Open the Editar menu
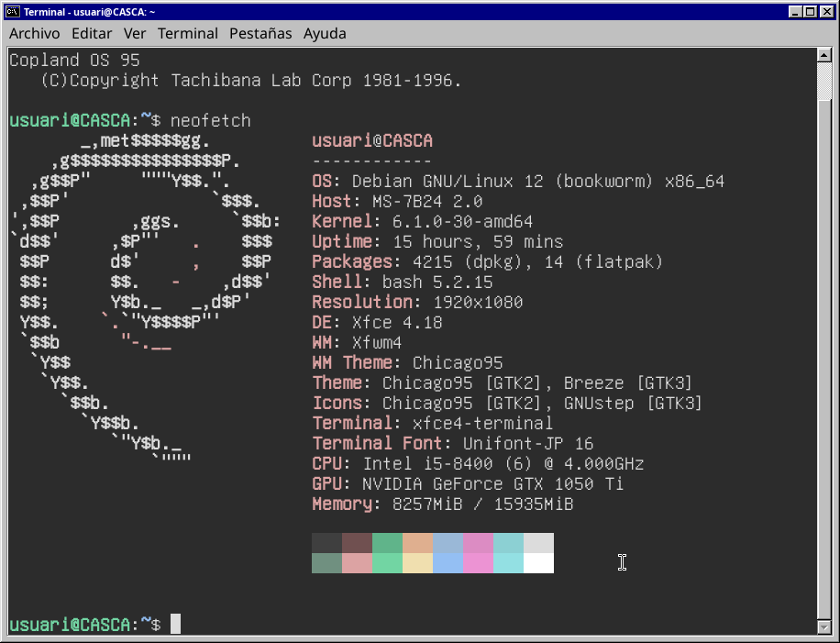Image resolution: width=840 pixels, height=643 pixels. point(92,33)
